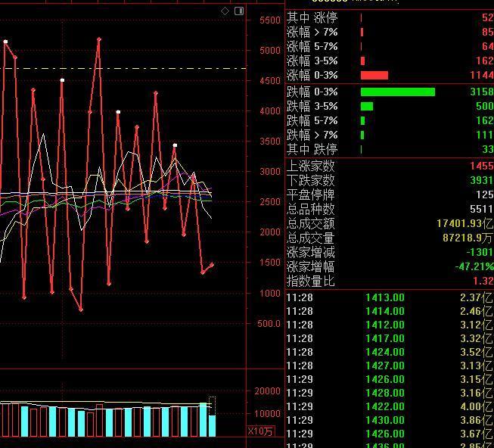The width and height of the screenshot is (494, 448).
Task: Click the value 3158 for 跌幅 0-3%
Action: pos(482,92)
